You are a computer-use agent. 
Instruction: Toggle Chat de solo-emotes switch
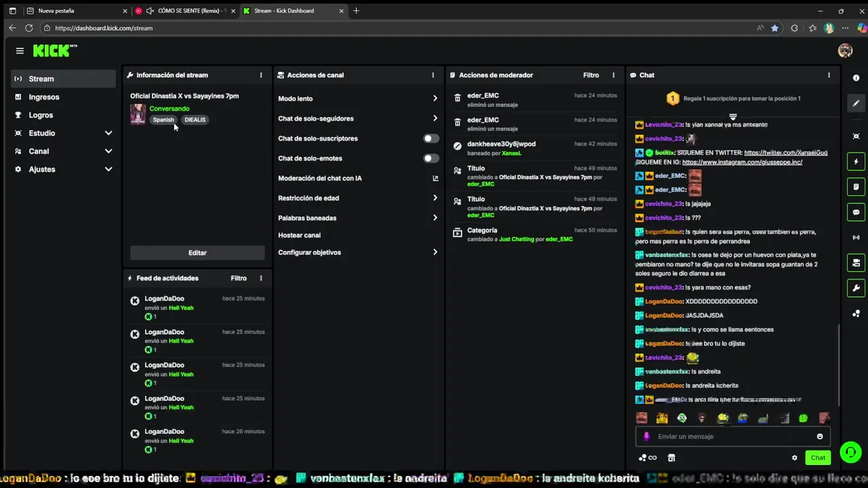[431, 158]
